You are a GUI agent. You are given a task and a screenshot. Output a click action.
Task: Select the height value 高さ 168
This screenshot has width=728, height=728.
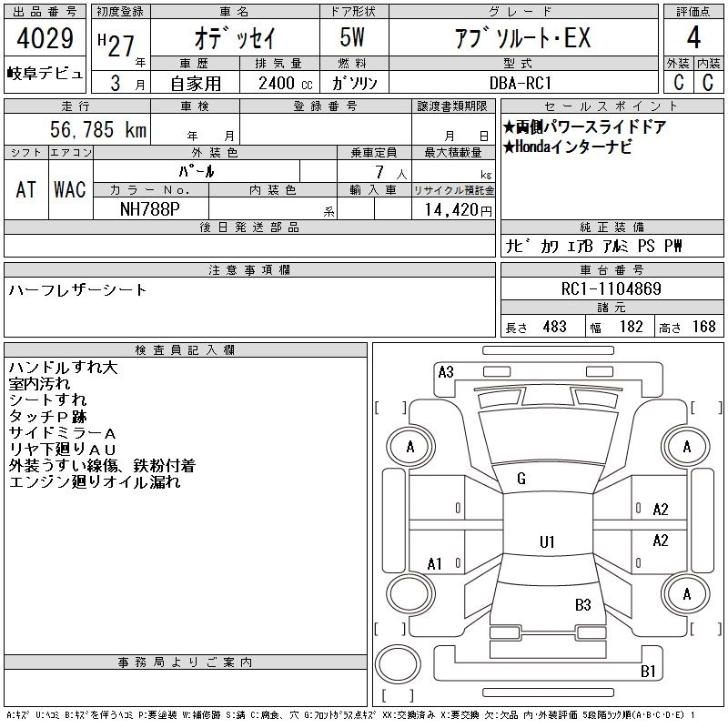[687, 327]
